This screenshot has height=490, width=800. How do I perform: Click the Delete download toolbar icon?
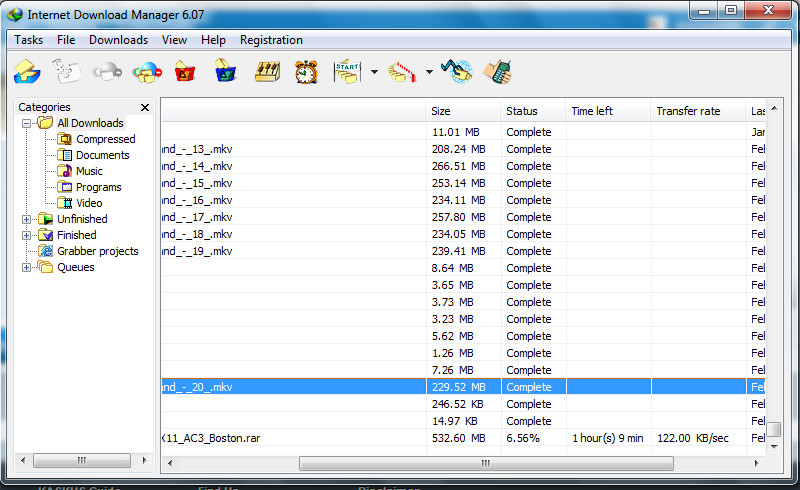185,71
